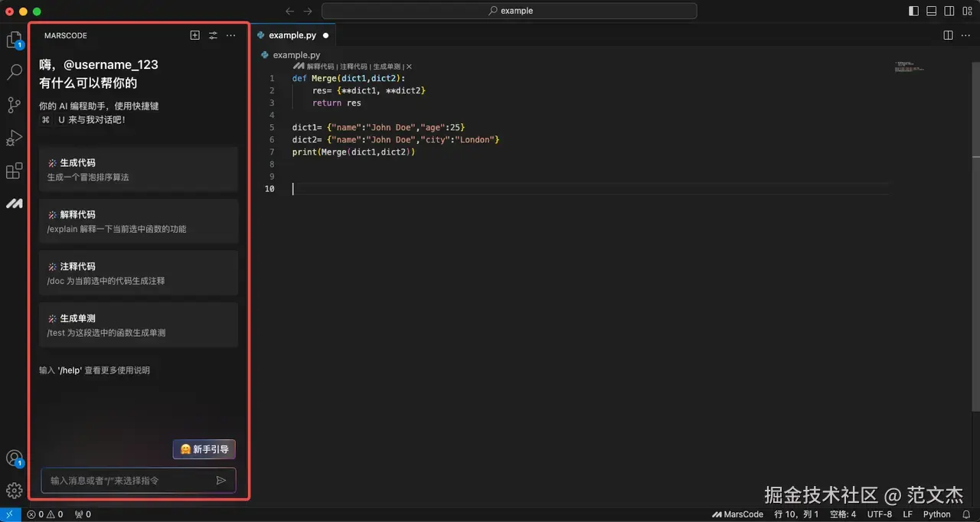Click 行 10, 列 1 cursor position
This screenshot has height=522, width=980.
pyautogui.click(x=796, y=514)
